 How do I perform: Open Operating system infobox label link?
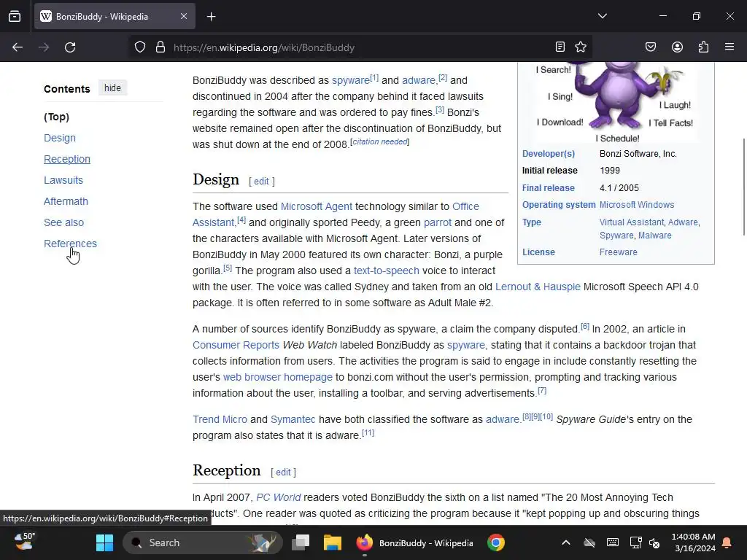pos(559,205)
